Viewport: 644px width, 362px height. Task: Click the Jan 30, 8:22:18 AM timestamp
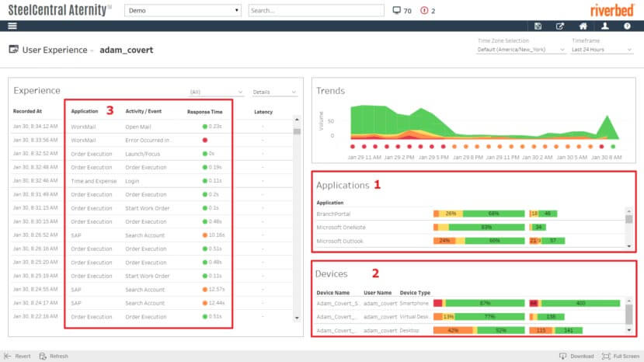pos(35,316)
